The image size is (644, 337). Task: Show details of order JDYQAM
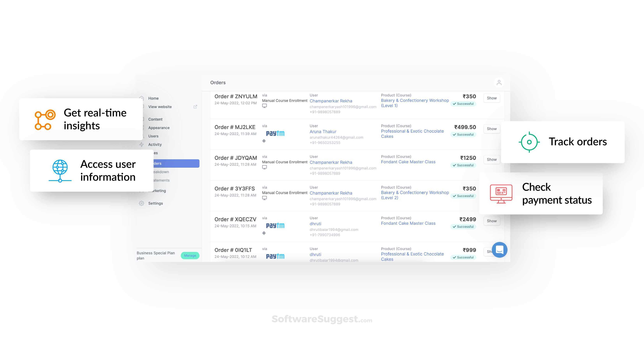click(491, 159)
